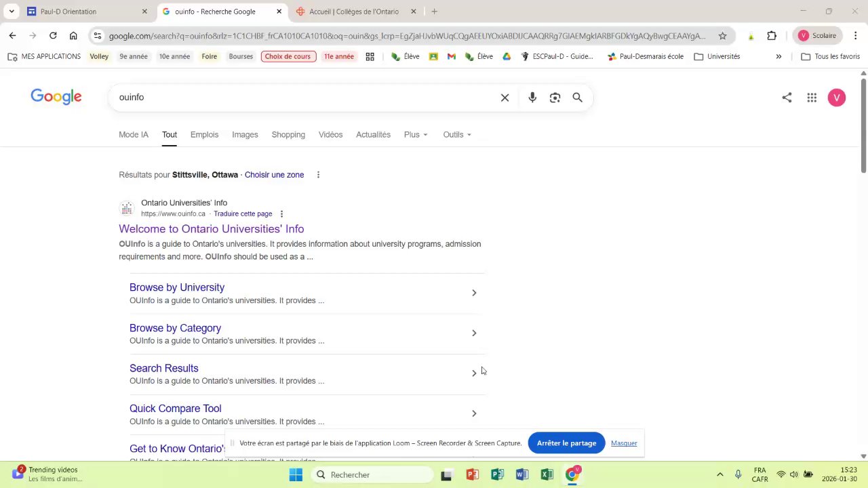Open the Google account avatar V
The image size is (868, 488).
point(837,98)
